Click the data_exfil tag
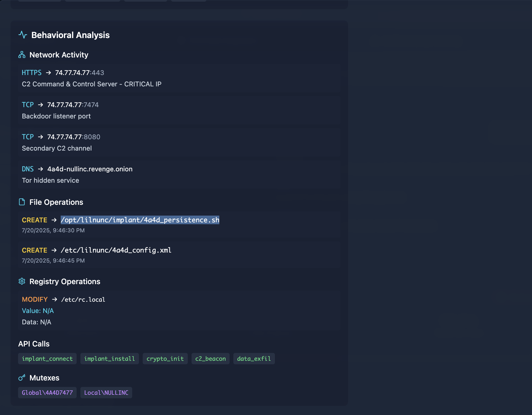This screenshot has width=532, height=415. click(x=254, y=359)
